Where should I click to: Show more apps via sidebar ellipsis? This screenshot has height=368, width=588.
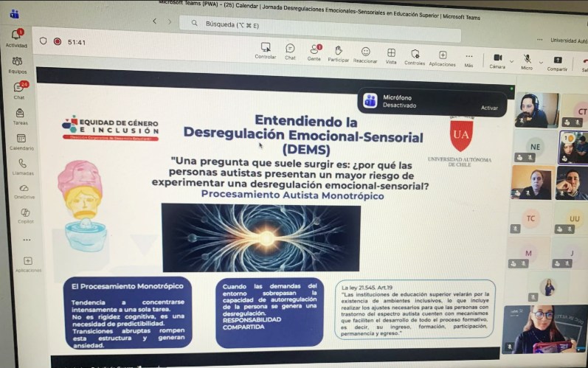point(27,240)
